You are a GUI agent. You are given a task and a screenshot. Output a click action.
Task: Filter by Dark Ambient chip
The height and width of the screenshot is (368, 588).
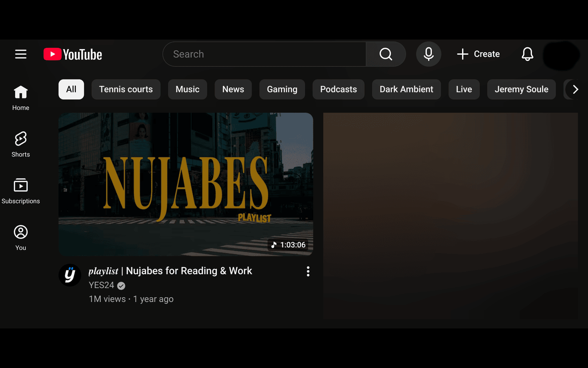pyautogui.click(x=407, y=89)
